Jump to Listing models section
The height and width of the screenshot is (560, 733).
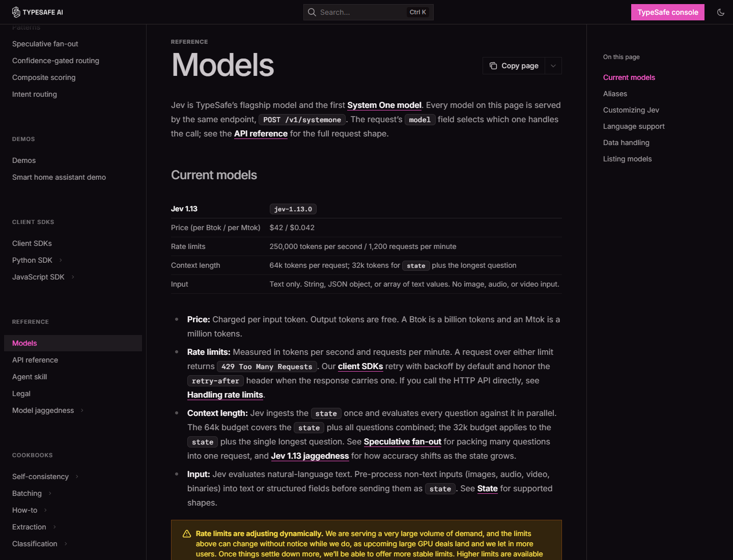tap(627, 159)
